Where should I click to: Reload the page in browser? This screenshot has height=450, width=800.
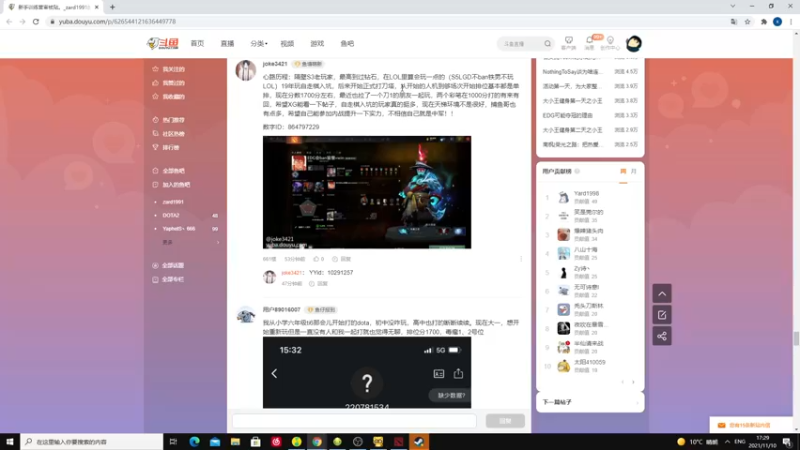click(36, 21)
